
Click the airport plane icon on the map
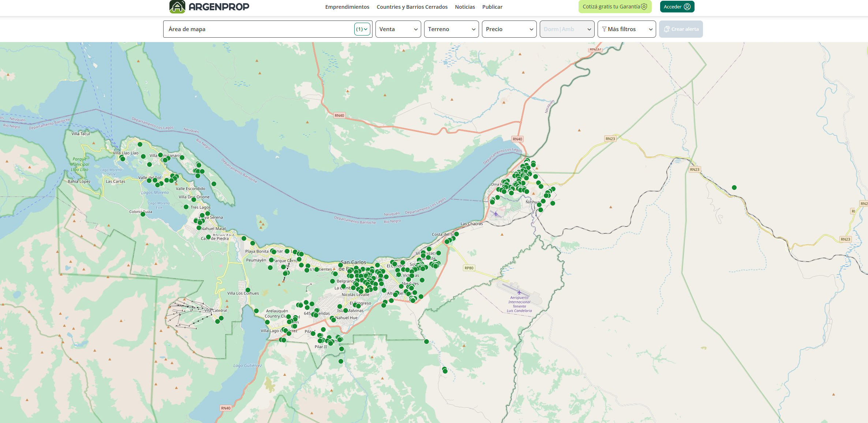tap(519, 292)
